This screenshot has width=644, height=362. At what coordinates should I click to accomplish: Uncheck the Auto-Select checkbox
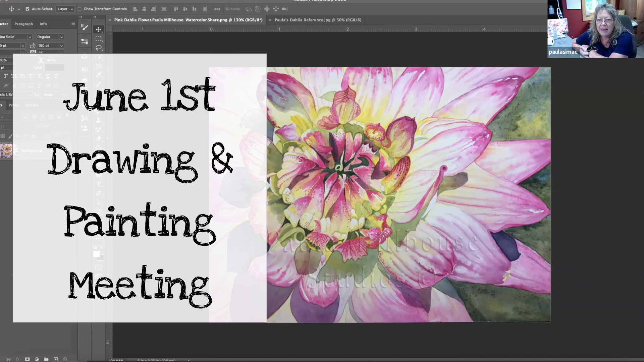tap(28, 9)
